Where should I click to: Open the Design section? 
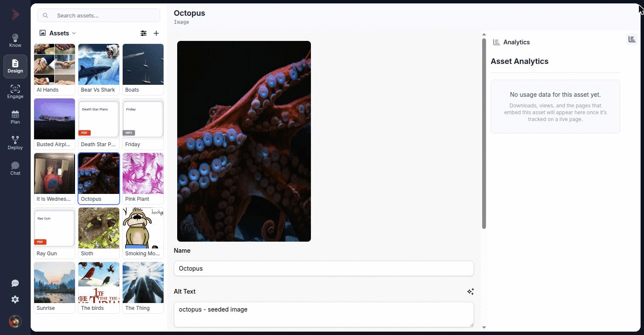[15, 66]
